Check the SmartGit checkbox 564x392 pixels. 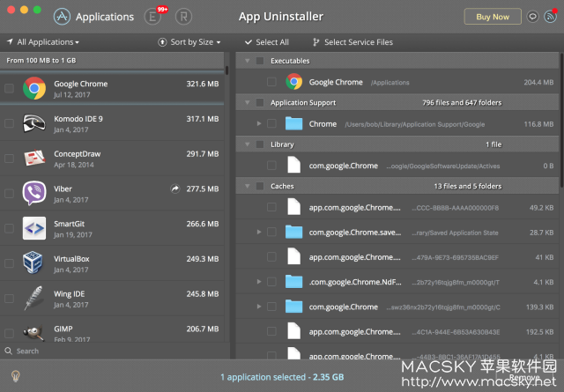pyautogui.click(x=9, y=228)
